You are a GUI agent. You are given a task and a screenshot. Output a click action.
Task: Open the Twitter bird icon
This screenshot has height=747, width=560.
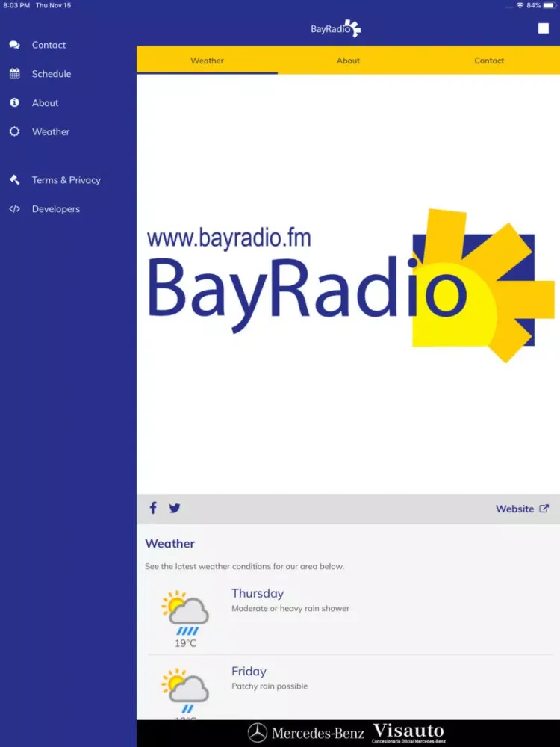point(175,508)
